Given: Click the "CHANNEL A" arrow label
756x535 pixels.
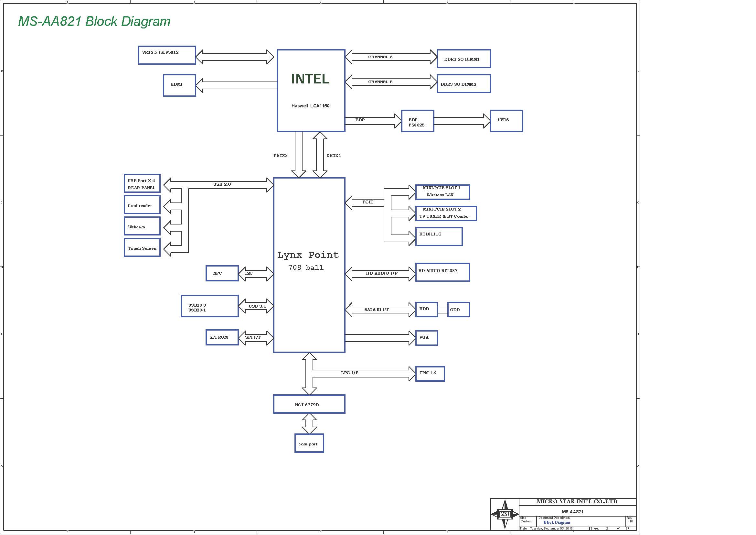Looking at the screenshot, I should (x=380, y=57).
